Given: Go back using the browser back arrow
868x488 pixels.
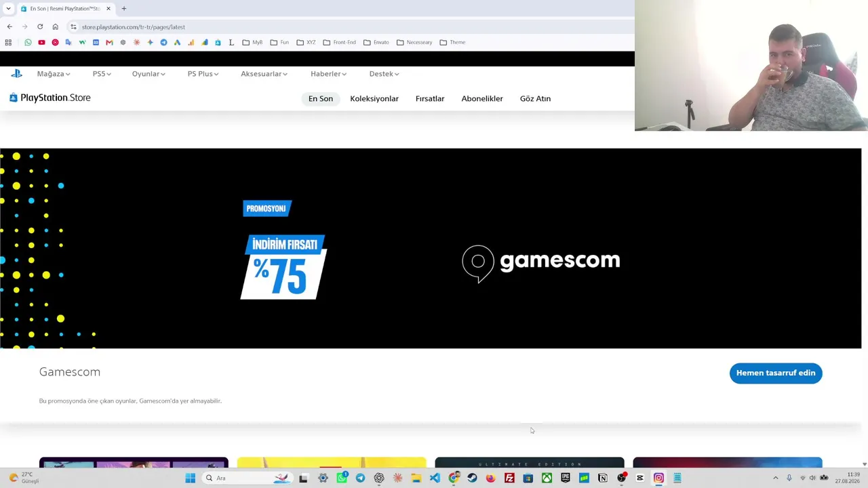Looking at the screenshot, I should [x=9, y=26].
